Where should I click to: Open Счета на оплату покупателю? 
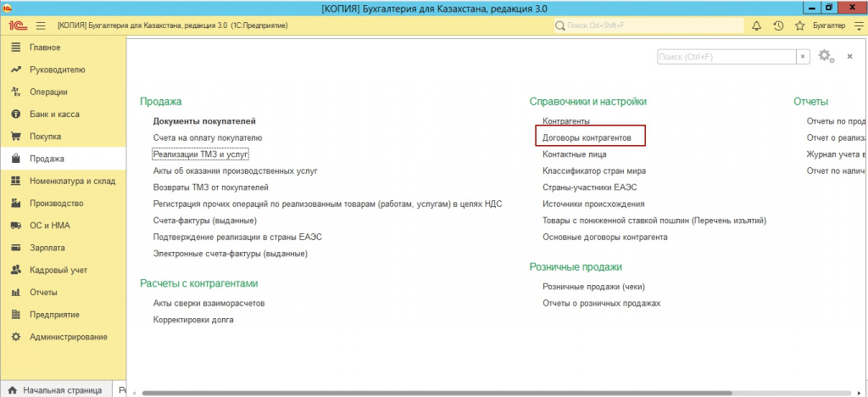coord(208,137)
